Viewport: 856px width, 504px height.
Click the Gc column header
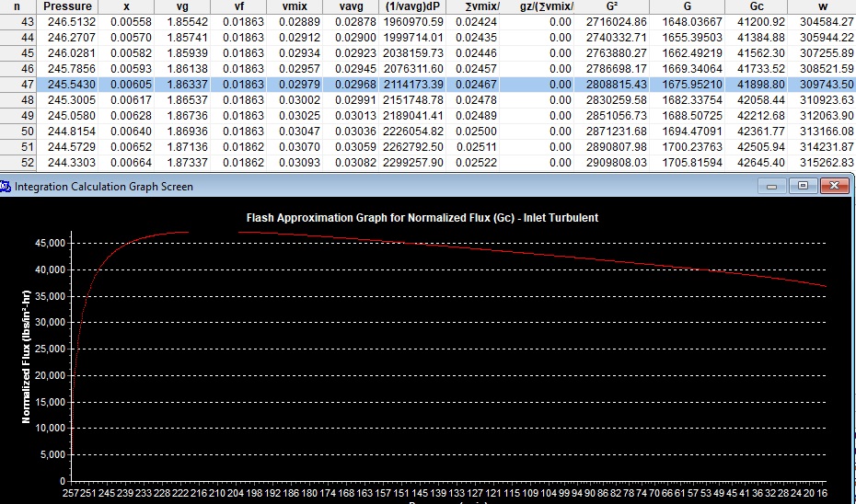(756, 7)
